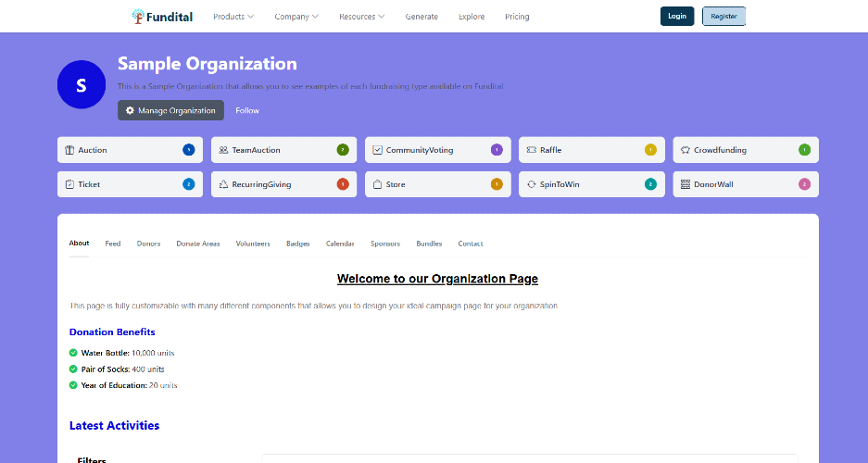Click the green TeamAuction count badge

(x=343, y=149)
